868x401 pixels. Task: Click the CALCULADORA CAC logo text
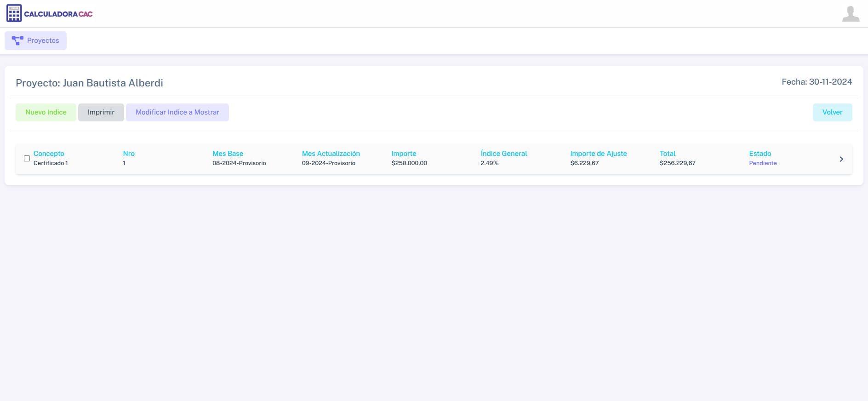(x=58, y=14)
